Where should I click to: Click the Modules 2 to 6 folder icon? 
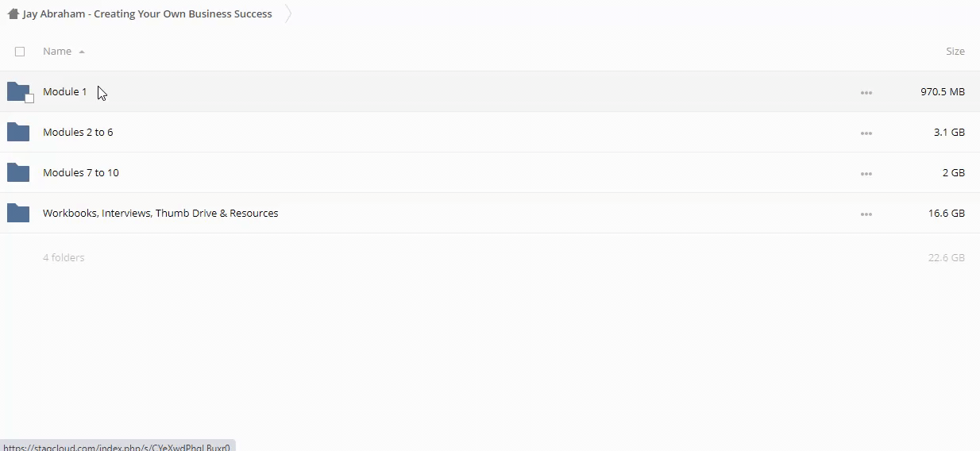click(x=18, y=132)
